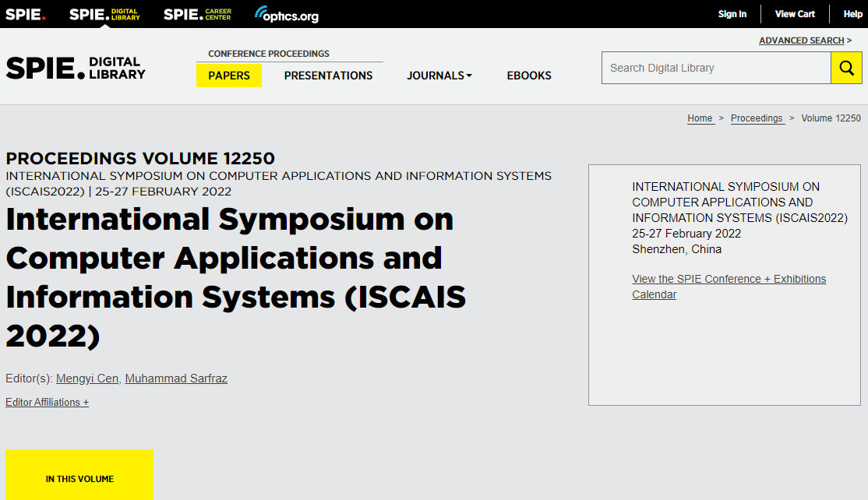Expand the Journals dropdown menu

[439, 76]
